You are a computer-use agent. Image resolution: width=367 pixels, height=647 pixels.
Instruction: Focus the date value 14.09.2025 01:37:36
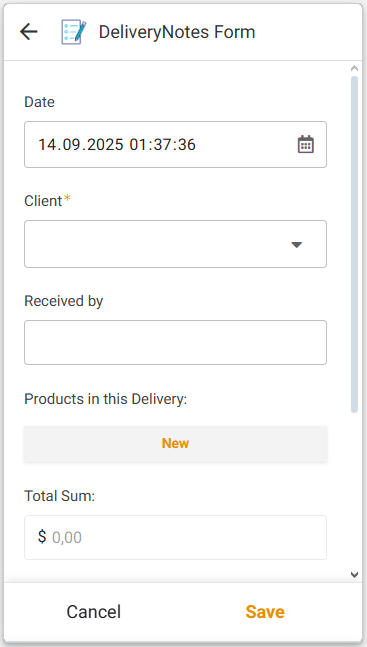(x=117, y=145)
